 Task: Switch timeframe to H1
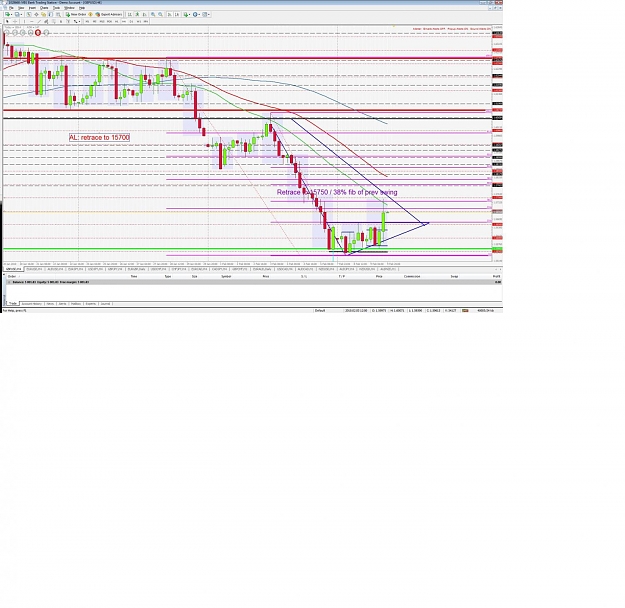coord(116,21)
